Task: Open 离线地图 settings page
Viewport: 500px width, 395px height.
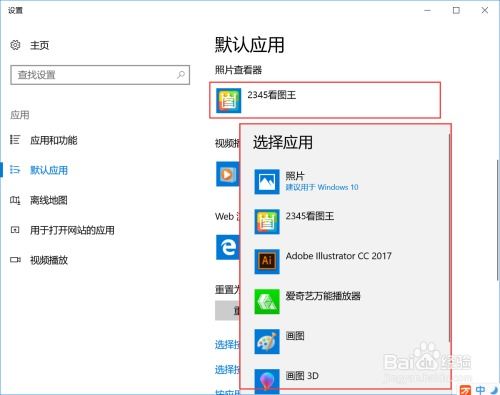Action: coord(49,200)
